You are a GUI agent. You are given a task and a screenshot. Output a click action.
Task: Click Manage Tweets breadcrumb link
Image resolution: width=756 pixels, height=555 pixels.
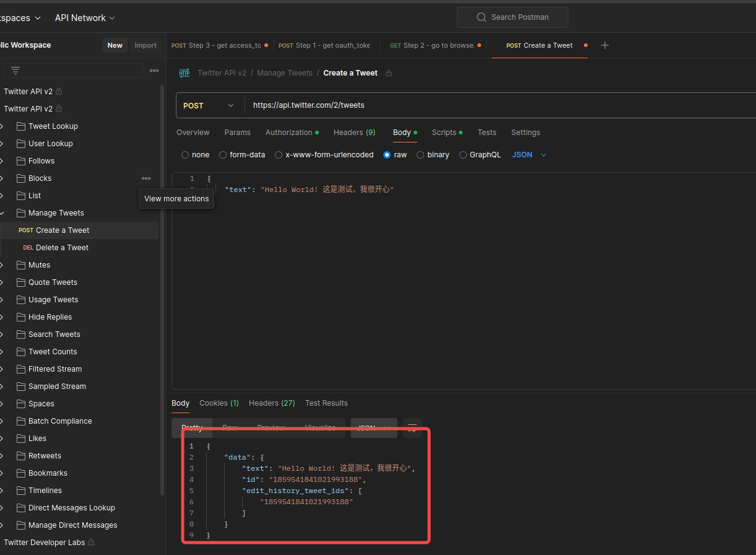(285, 73)
